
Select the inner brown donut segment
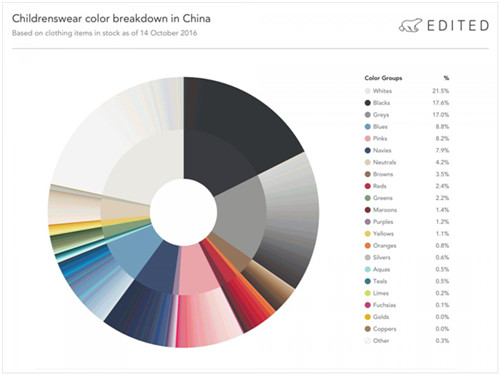tap(230, 251)
